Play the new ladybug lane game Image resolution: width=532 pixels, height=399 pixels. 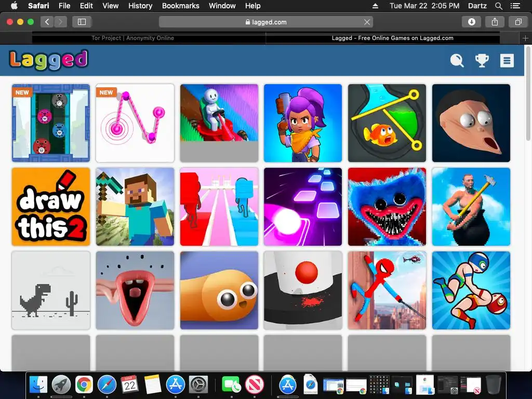coord(51,123)
